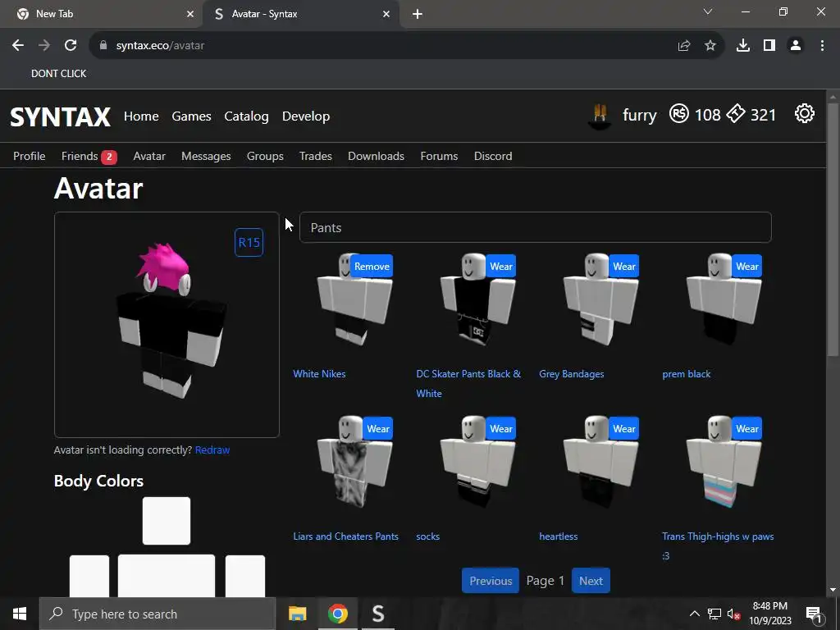Open the Discord subnav link
The height and width of the screenshot is (630, 840).
[493, 156]
